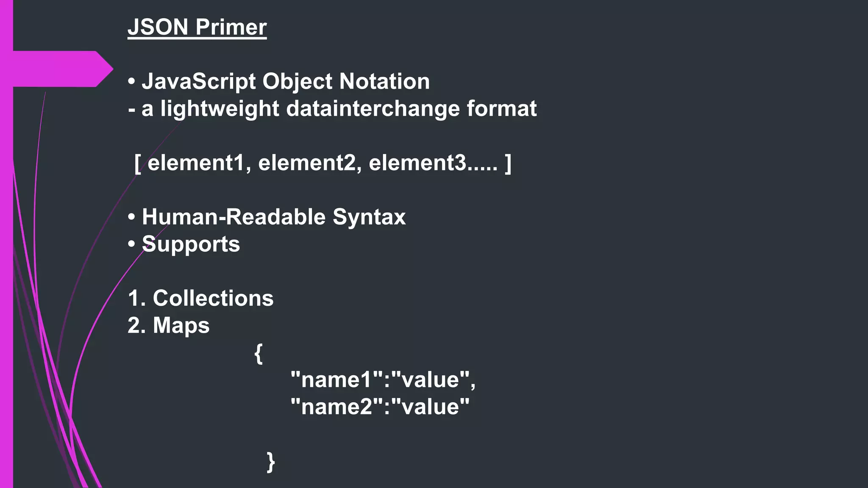868x488 pixels.
Task: Select the Collections list item
Action: [213, 298]
